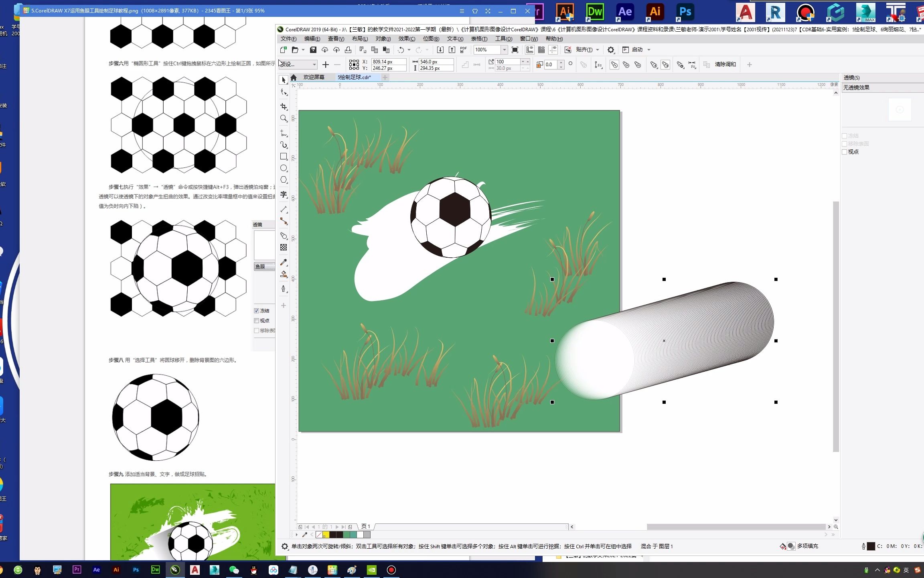Screen dimensions: 924x578
Task: Click the 清除调和 button
Action: 725,64
